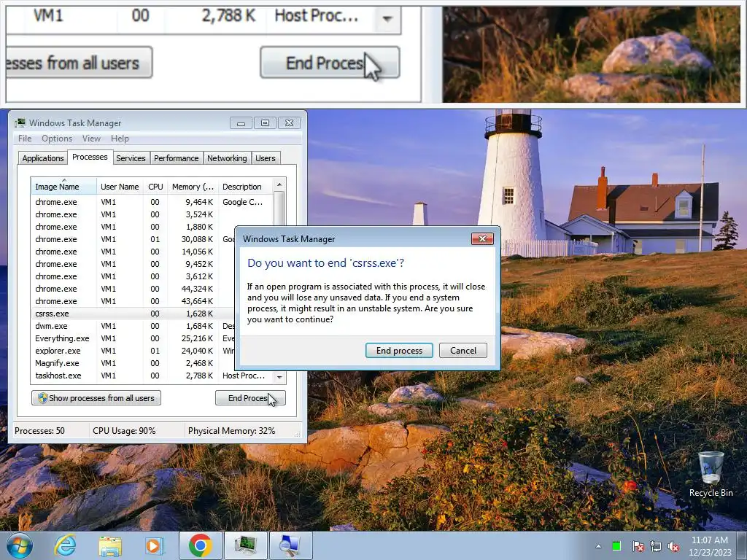Select chrome.exe row using 14,056 K

click(133, 252)
